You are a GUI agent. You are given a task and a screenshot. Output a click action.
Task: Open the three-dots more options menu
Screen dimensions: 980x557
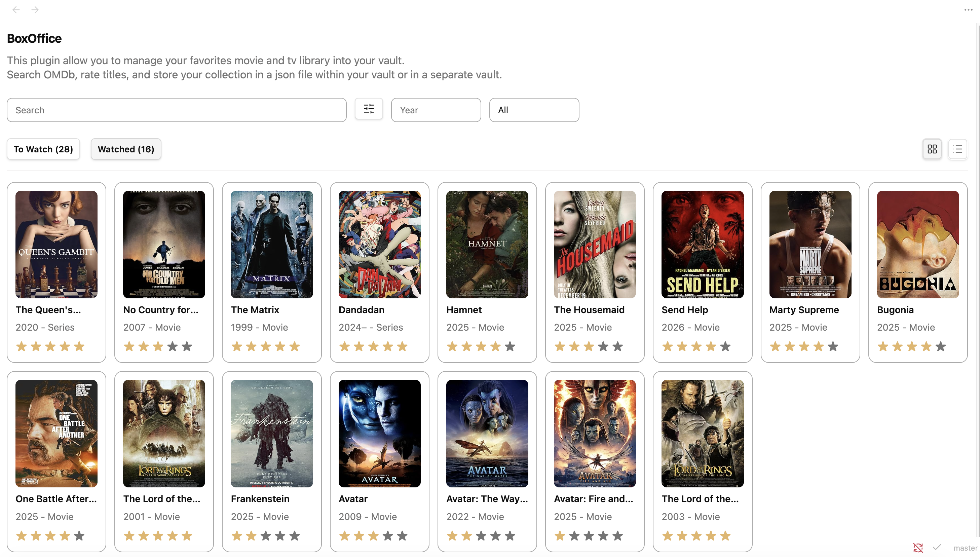pyautogui.click(x=968, y=9)
